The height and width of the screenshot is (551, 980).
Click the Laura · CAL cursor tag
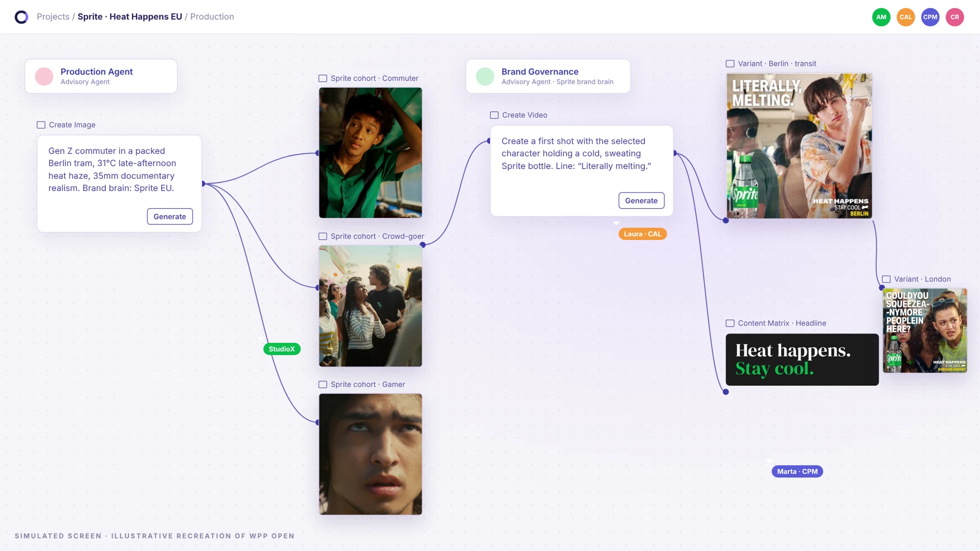[642, 234]
